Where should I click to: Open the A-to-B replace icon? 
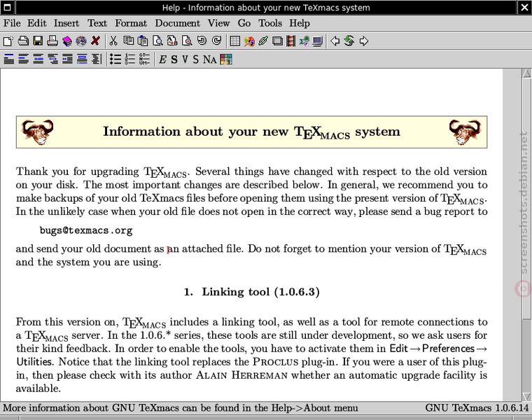coord(172,41)
